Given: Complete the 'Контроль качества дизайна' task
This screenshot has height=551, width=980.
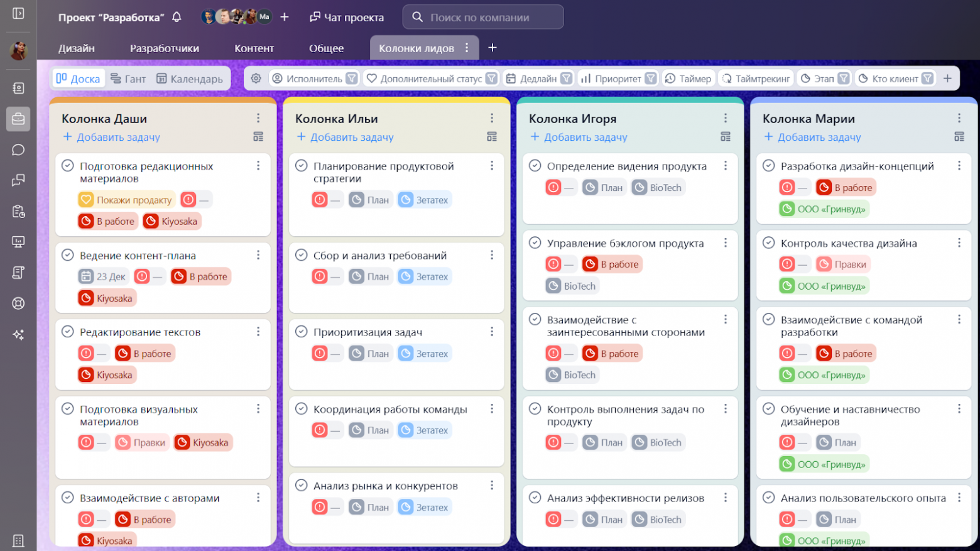Looking at the screenshot, I should (768, 243).
